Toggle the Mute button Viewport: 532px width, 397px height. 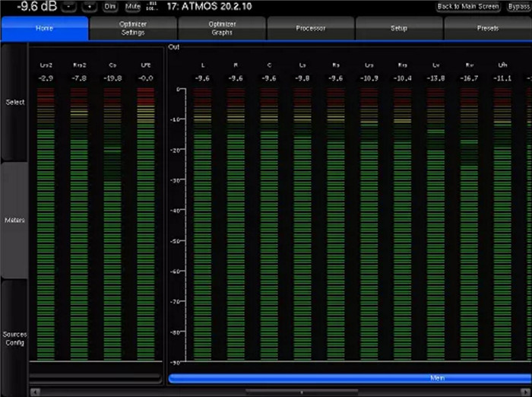[132, 6]
